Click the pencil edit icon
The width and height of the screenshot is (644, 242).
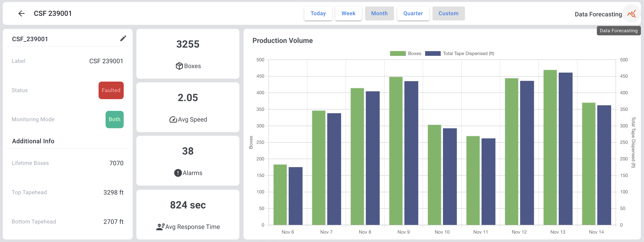point(123,38)
